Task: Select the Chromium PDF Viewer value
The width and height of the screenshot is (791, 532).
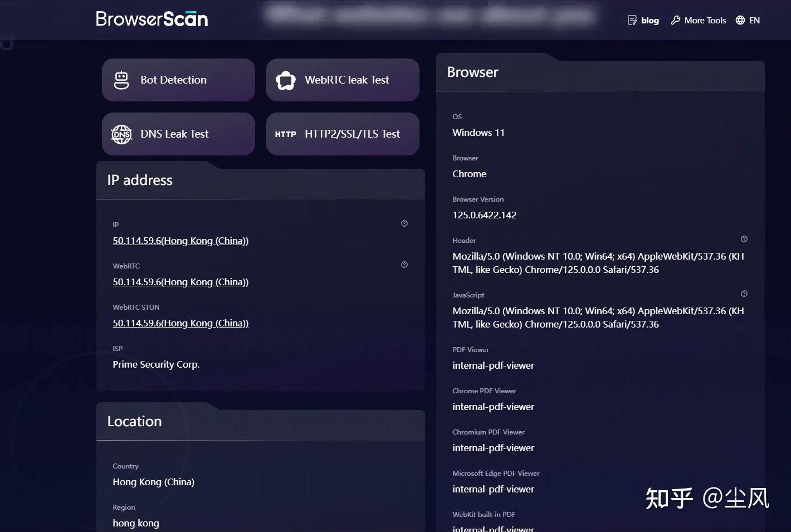Action: point(494,448)
